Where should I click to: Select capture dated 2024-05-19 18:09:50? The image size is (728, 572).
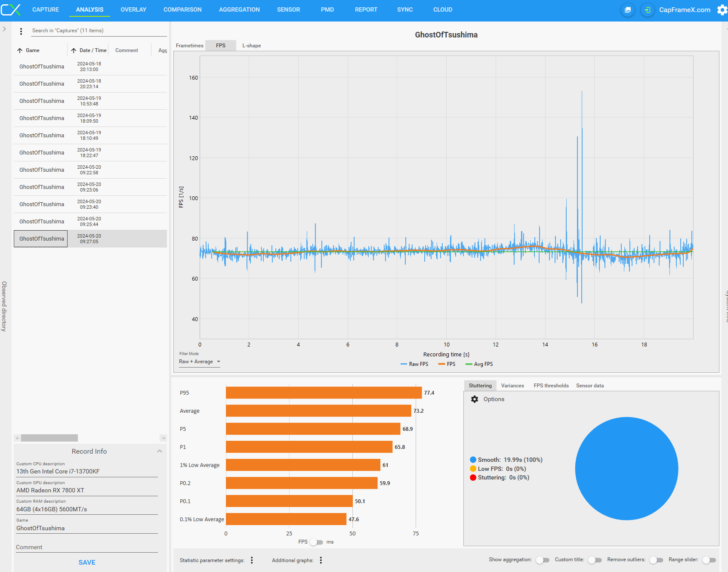pyautogui.click(x=90, y=118)
